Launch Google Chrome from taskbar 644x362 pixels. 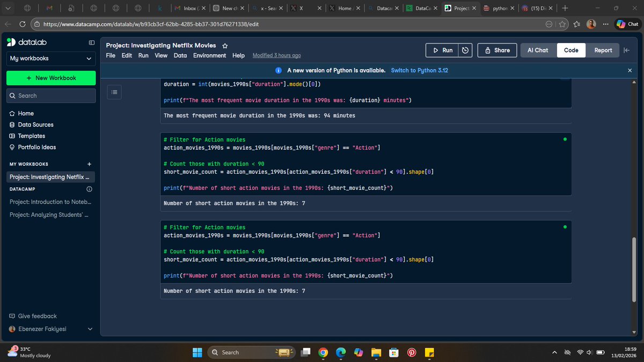(323, 352)
